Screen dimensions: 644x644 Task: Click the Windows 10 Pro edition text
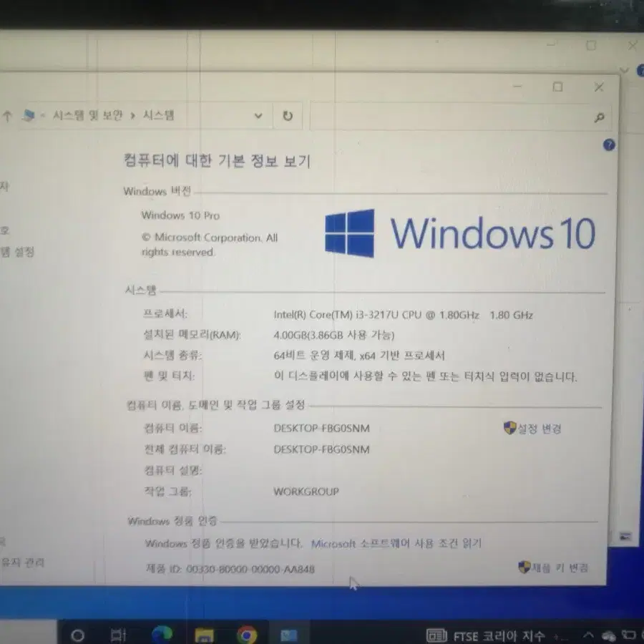coord(181,215)
